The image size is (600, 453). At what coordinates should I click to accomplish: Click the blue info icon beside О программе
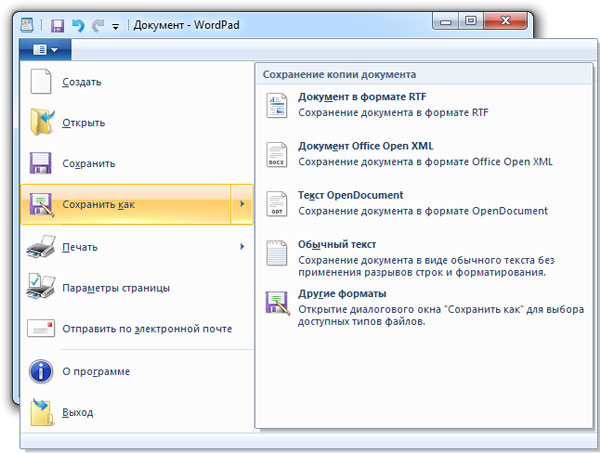[41, 371]
